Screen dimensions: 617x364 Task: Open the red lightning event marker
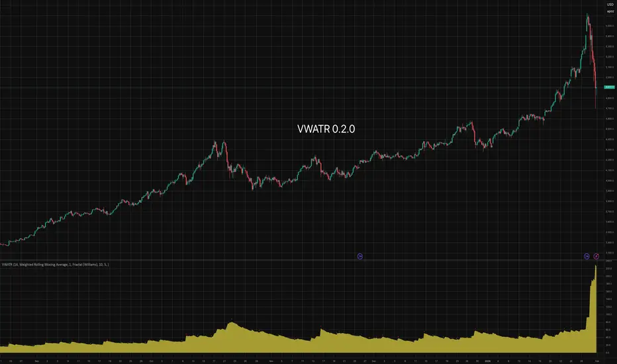click(596, 256)
